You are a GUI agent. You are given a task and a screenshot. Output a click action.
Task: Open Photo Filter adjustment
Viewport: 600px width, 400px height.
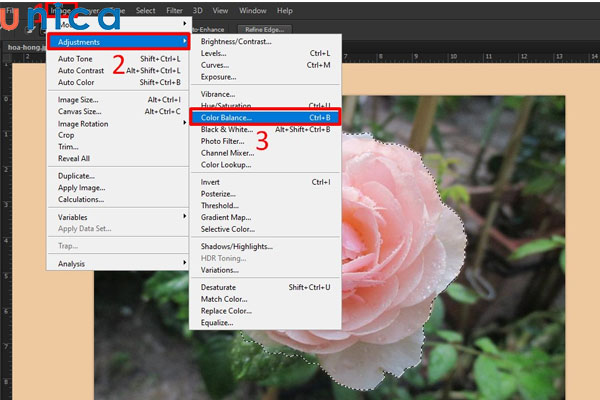click(265, 141)
